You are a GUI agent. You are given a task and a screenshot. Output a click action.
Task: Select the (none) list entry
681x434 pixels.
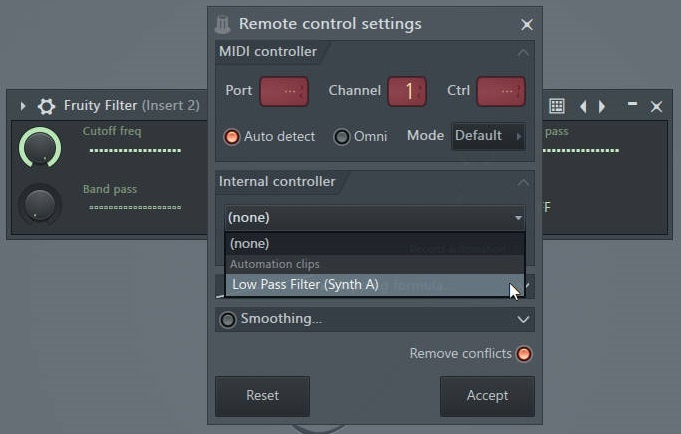(374, 244)
